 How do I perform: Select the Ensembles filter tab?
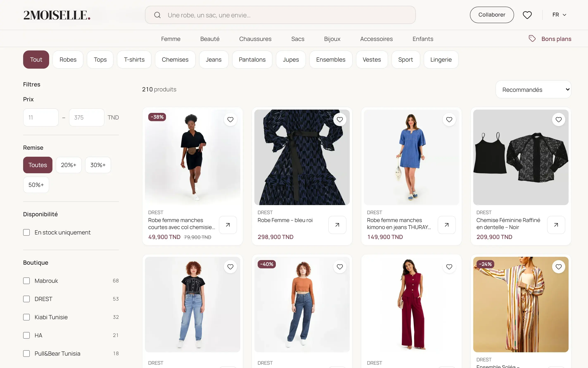(331, 60)
